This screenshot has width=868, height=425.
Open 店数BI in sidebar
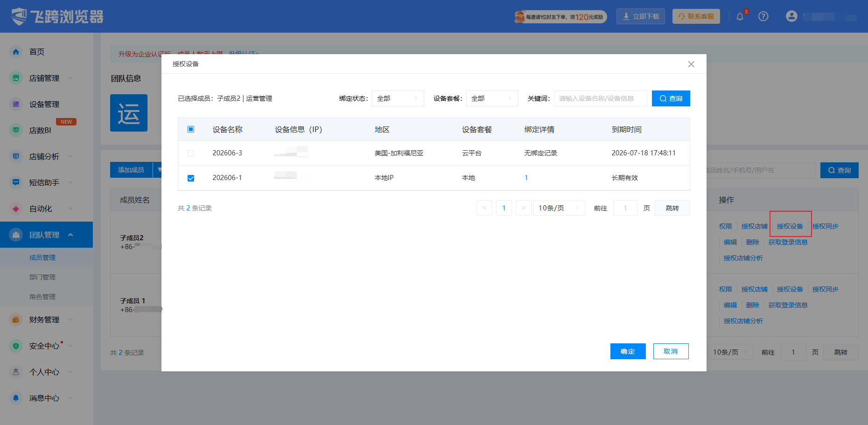click(40, 130)
